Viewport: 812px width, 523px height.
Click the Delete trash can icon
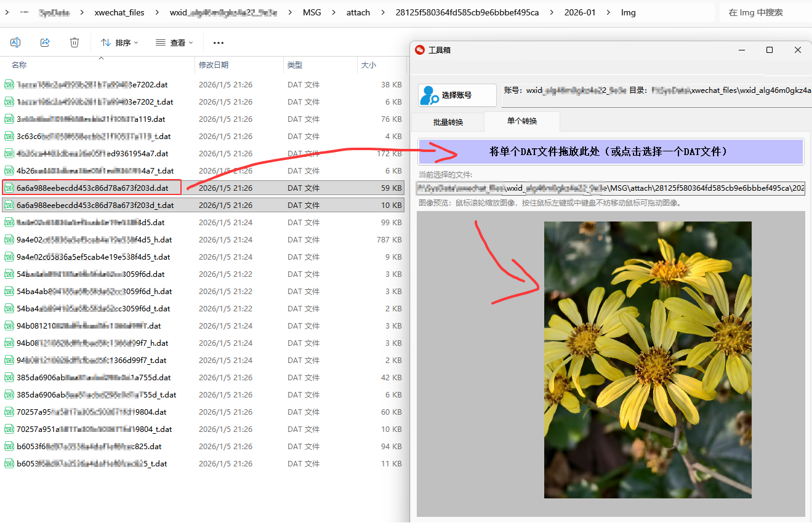pyautogui.click(x=74, y=42)
